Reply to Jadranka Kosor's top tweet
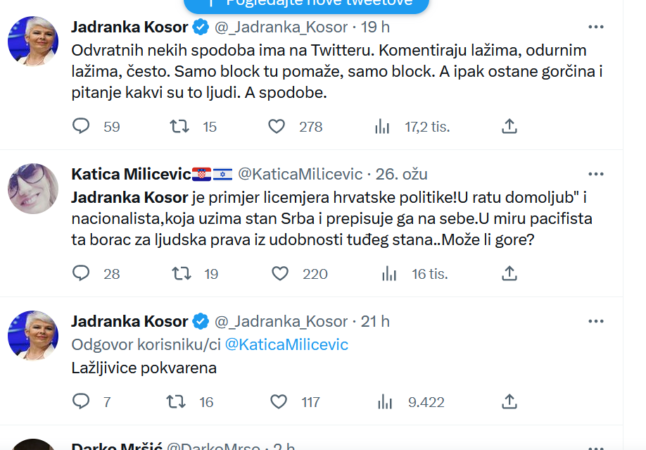This screenshot has width=646, height=450. (83, 126)
